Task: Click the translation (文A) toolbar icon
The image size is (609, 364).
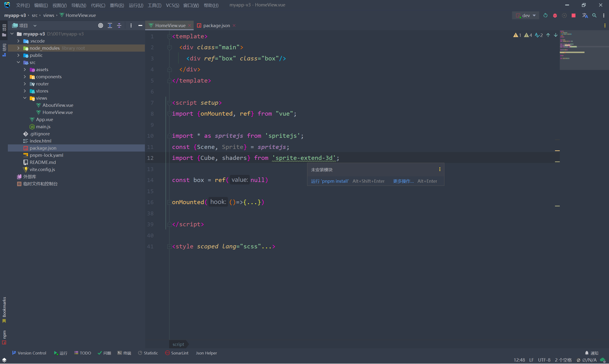Action: (585, 15)
